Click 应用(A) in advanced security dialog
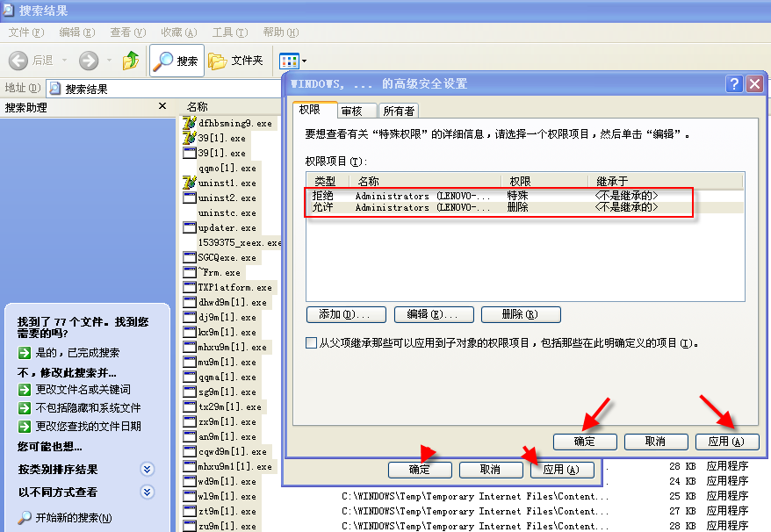The image size is (771, 532). tap(727, 442)
